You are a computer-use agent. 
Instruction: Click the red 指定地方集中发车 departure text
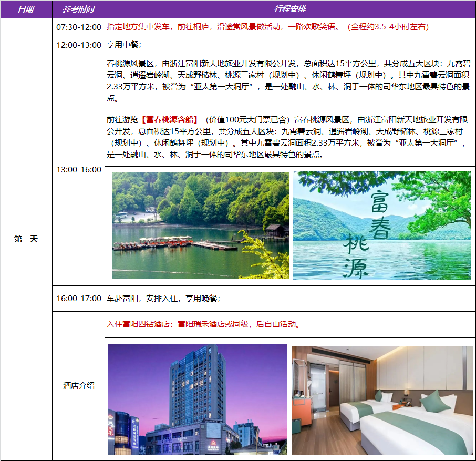[x=137, y=27]
